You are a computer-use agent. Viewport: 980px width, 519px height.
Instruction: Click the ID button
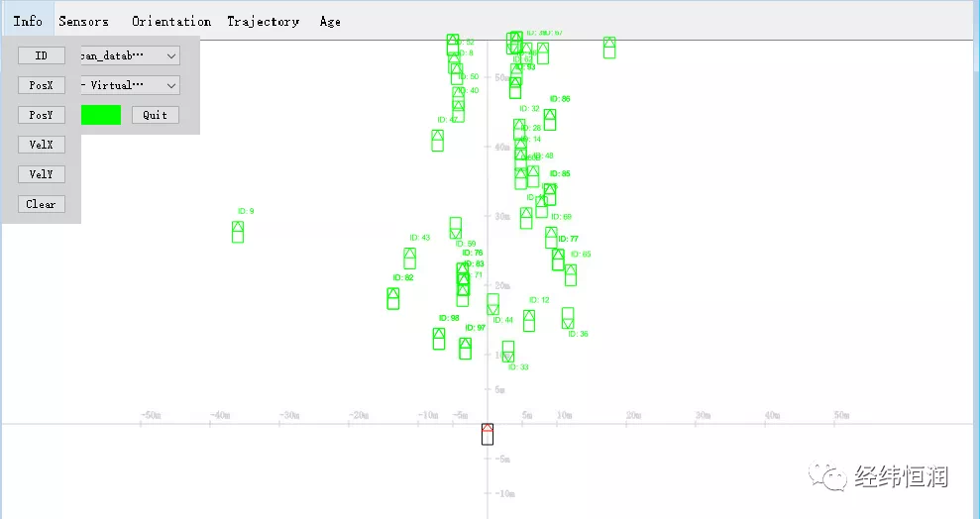(x=42, y=55)
